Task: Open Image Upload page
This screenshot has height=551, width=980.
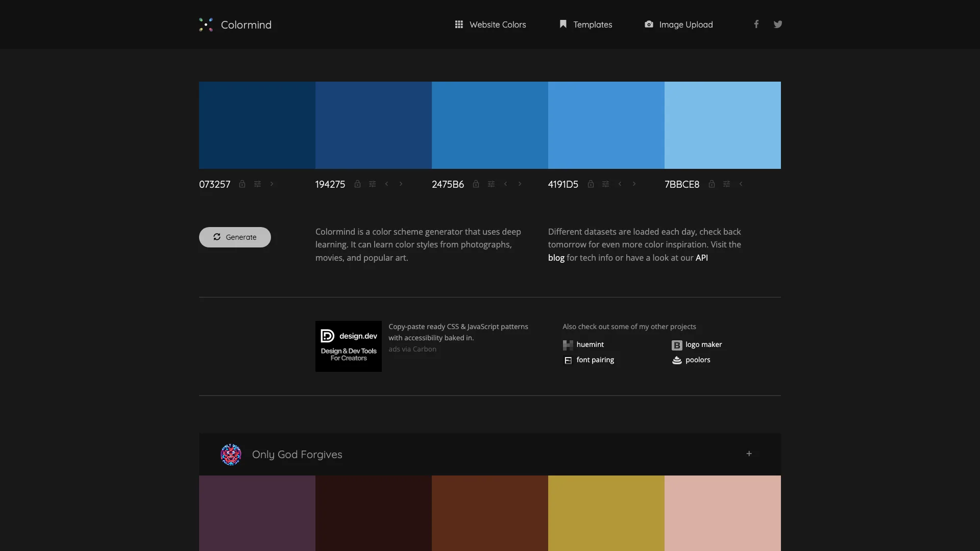Action: click(x=679, y=24)
